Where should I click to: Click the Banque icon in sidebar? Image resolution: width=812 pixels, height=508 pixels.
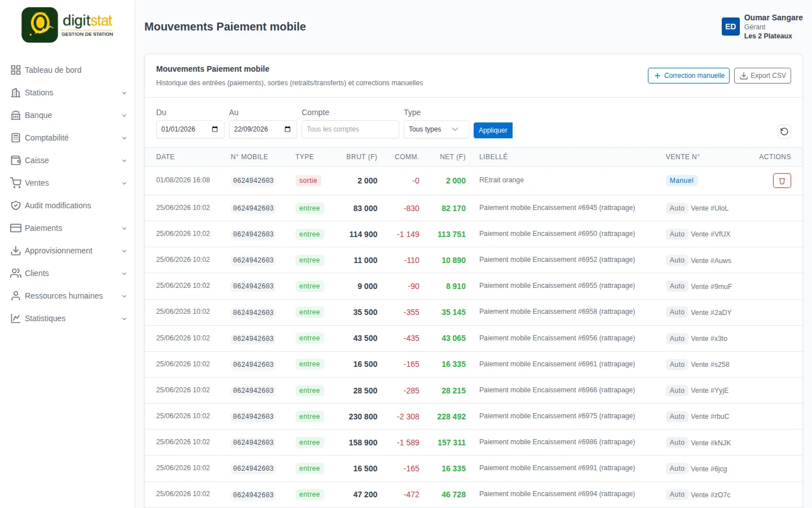pos(16,115)
